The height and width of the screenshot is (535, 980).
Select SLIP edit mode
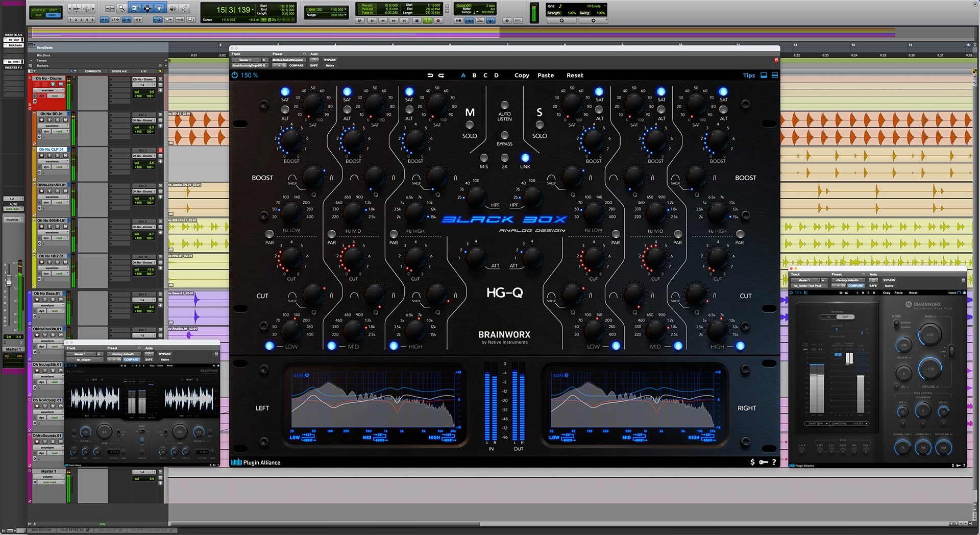point(38,15)
